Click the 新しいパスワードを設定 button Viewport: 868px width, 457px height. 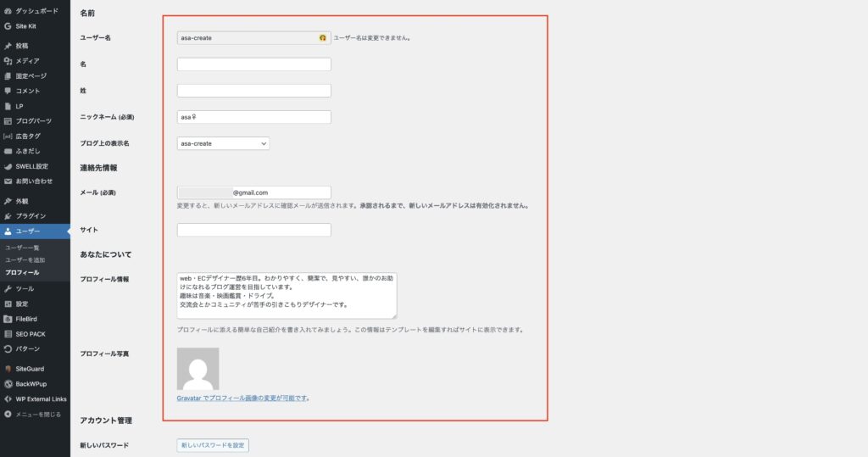point(213,445)
